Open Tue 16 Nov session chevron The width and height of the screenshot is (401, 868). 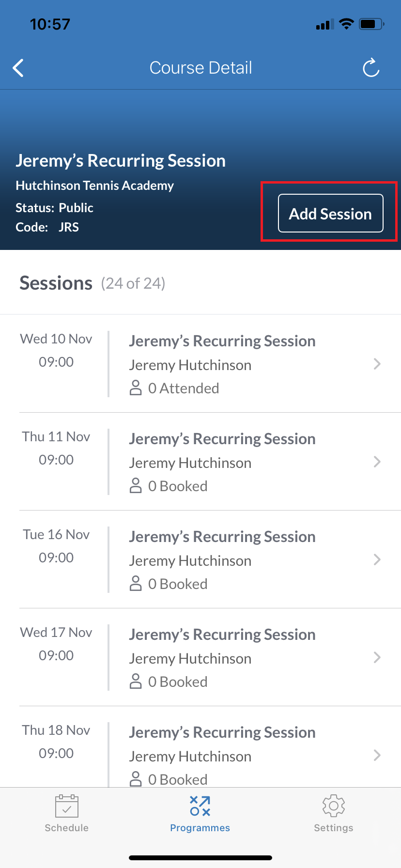(377, 559)
